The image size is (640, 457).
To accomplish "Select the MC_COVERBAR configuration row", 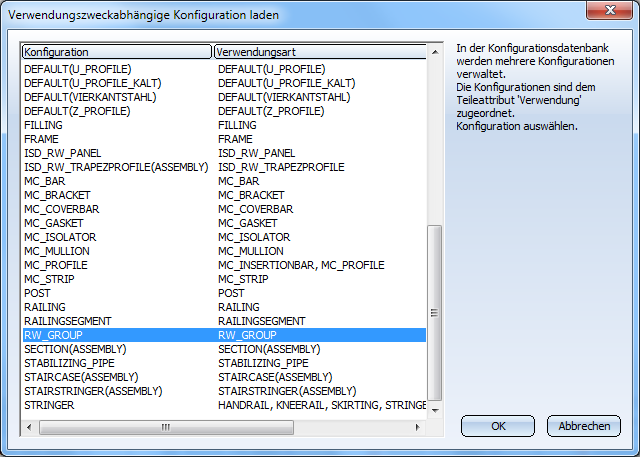I will [x=224, y=209].
